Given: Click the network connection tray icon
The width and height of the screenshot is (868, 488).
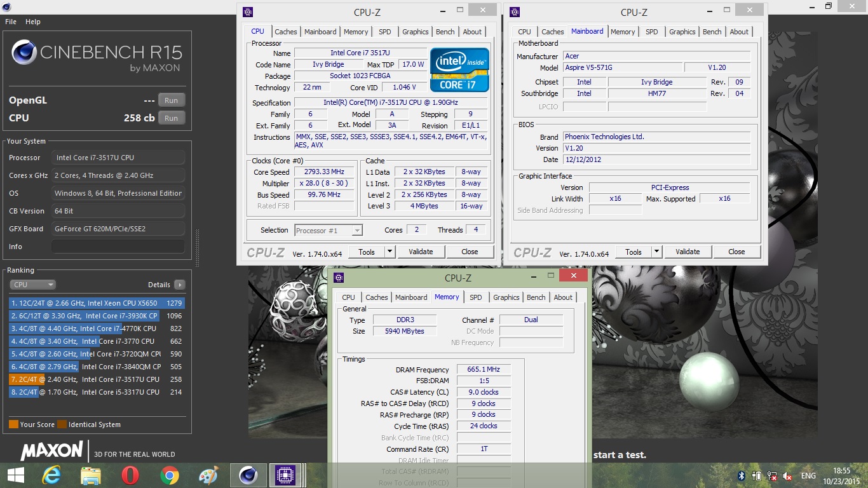Looking at the screenshot, I should click(772, 476).
